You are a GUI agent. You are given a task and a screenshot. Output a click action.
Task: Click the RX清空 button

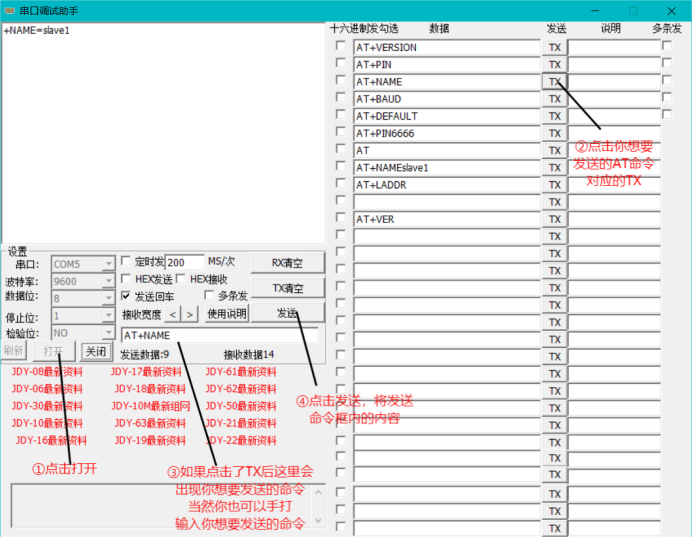[287, 263]
